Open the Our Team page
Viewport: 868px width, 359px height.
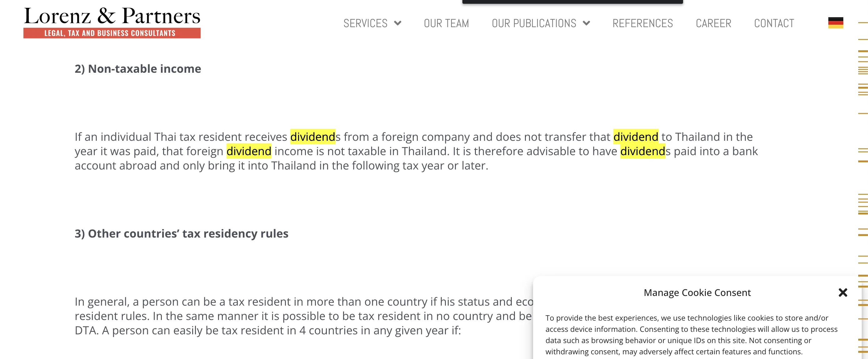tap(446, 23)
